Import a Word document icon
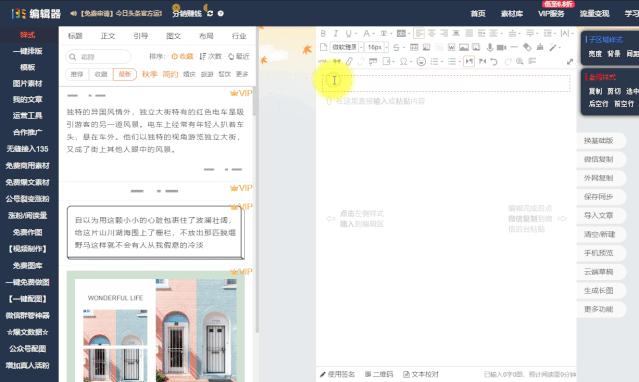Screen dimensions: 639x382 pyautogui.click(x=451, y=47)
